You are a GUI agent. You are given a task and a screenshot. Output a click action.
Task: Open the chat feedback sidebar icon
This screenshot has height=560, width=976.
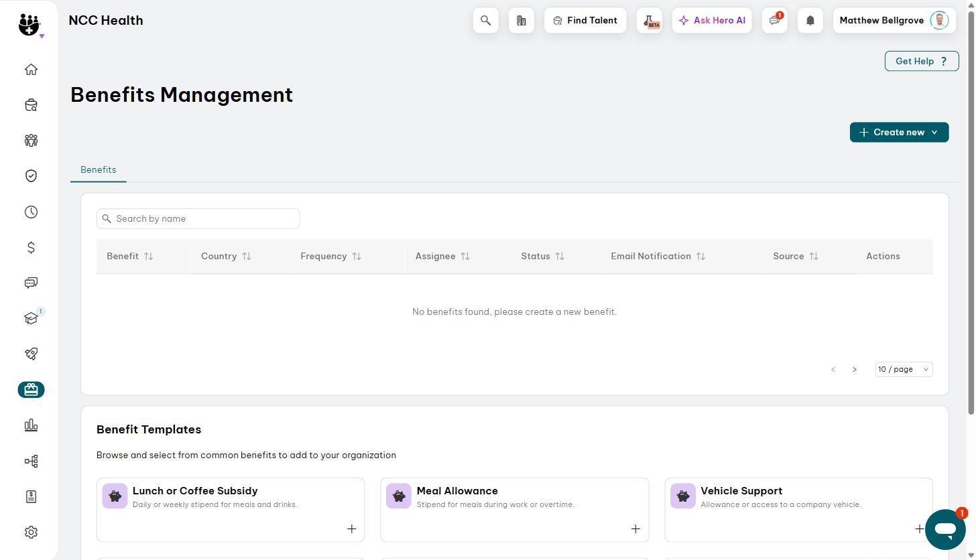tap(31, 283)
